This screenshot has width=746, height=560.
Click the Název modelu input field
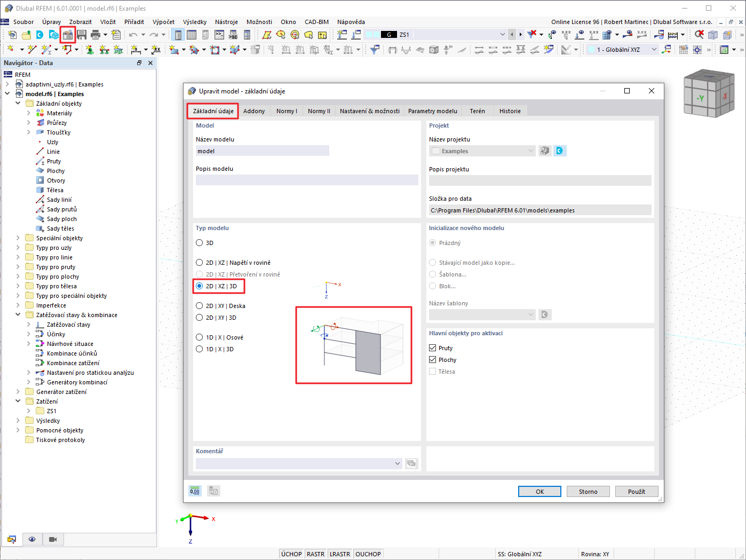coord(263,151)
